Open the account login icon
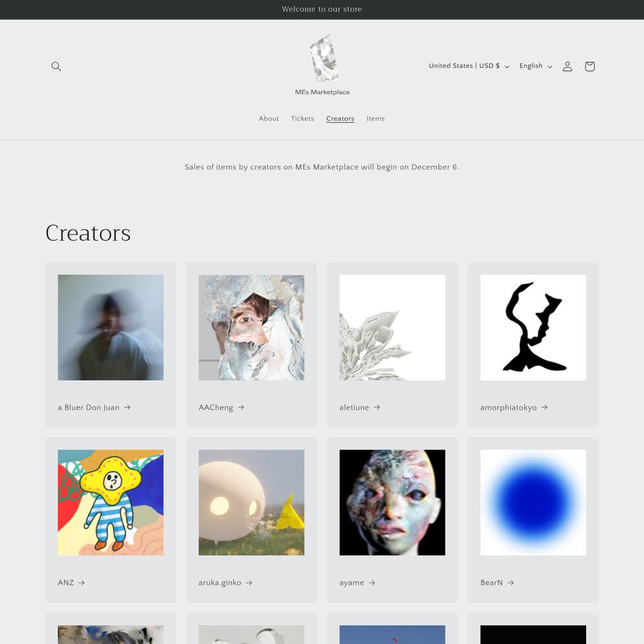The width and height of the screenshot is (644, 644). click(x=567, y=66)
